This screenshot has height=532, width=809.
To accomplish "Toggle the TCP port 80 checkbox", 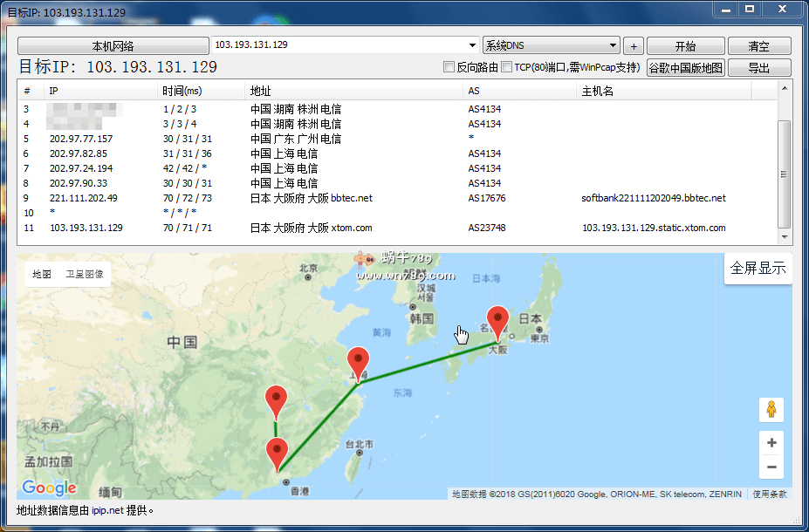I will (x=507, y=67).
